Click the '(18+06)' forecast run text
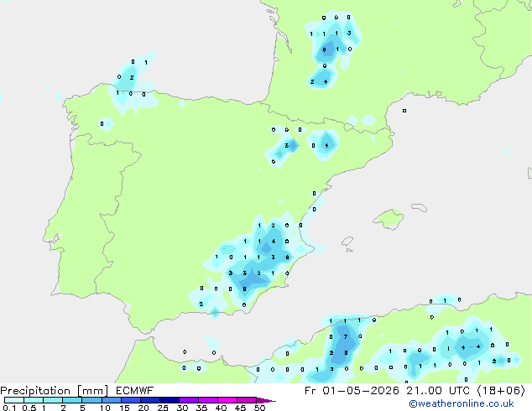This screenshot has height=411, width=532. 501,391
